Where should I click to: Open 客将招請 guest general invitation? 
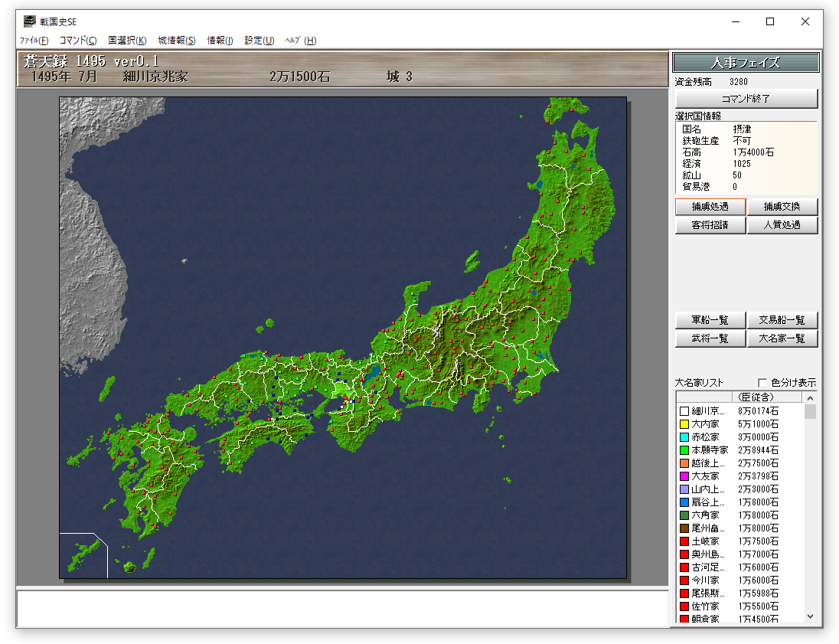(710, 225)
